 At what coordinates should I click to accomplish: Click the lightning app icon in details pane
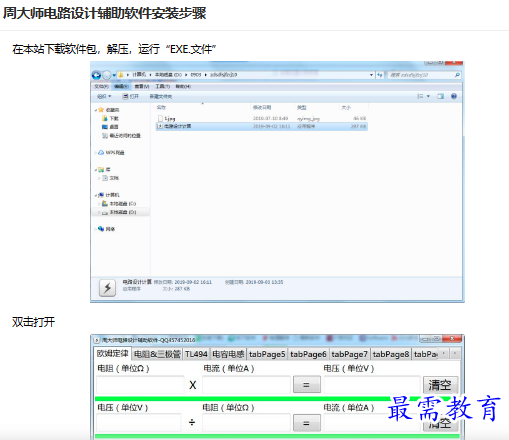107,288
